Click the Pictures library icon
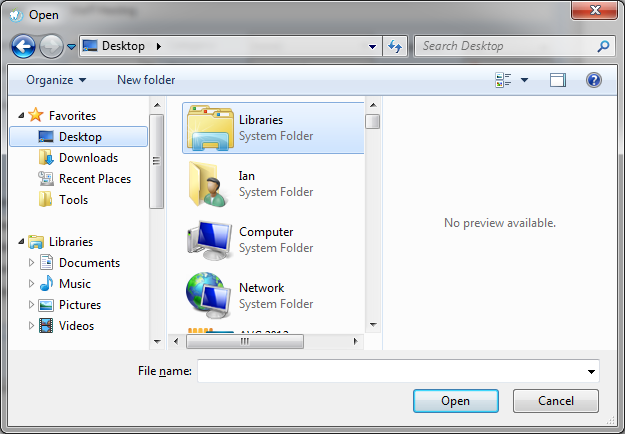Image resolution: width=625 pixels, height=434 pixels. [46, 305]
